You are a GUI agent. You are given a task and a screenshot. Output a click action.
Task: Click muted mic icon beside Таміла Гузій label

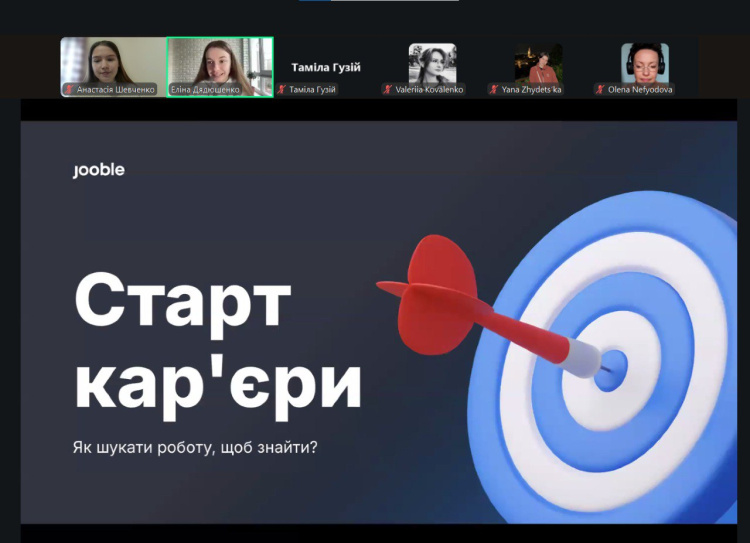(x=282, y=89)
